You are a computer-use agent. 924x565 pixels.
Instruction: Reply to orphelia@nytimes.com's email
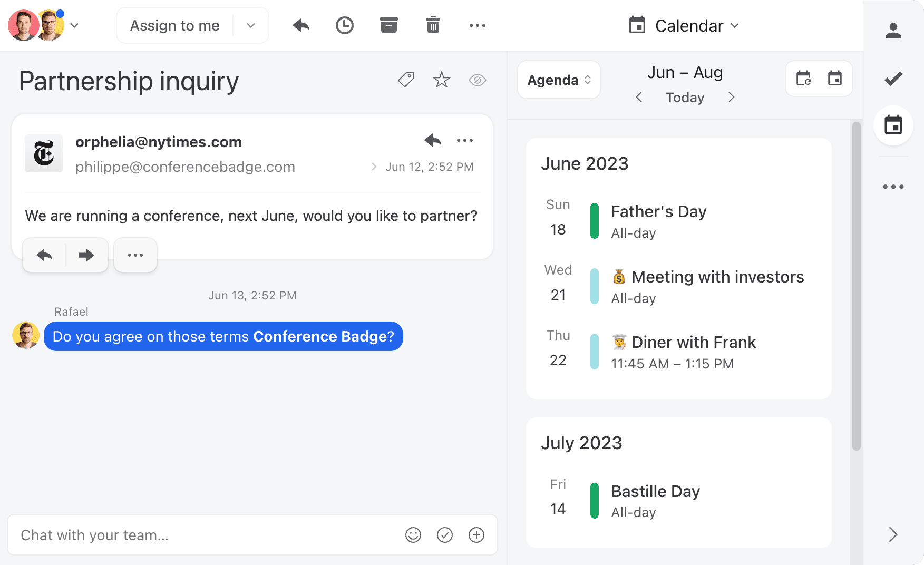pyautogui.click(x=432, y=140)
